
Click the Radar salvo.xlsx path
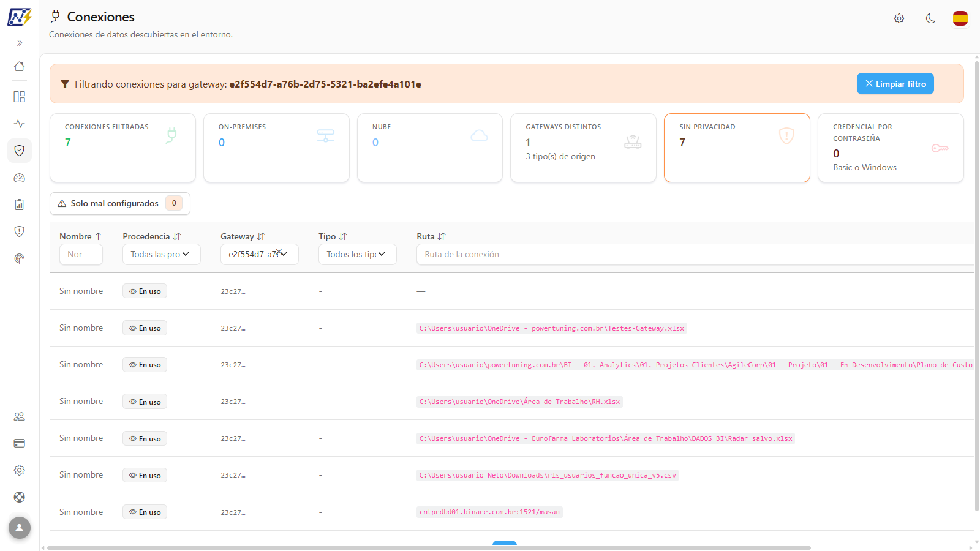point(606,438)
